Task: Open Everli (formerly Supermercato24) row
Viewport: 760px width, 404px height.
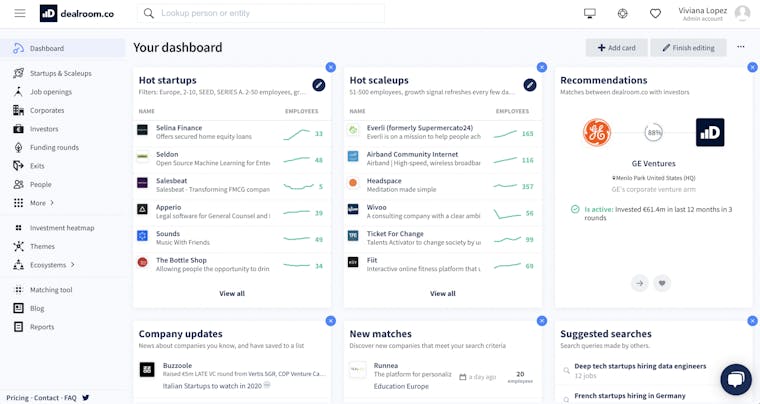Action: (x=443, y=132)
